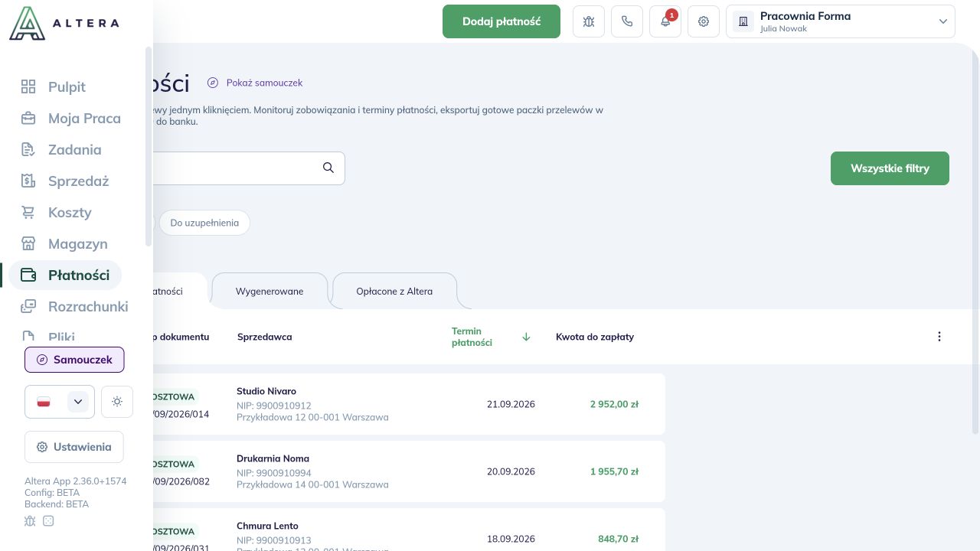Image resolution: width=980 pixels, height=551 pixels.
Task: Sort by Termin płatności arrow
Action: (x=526, y=337)
